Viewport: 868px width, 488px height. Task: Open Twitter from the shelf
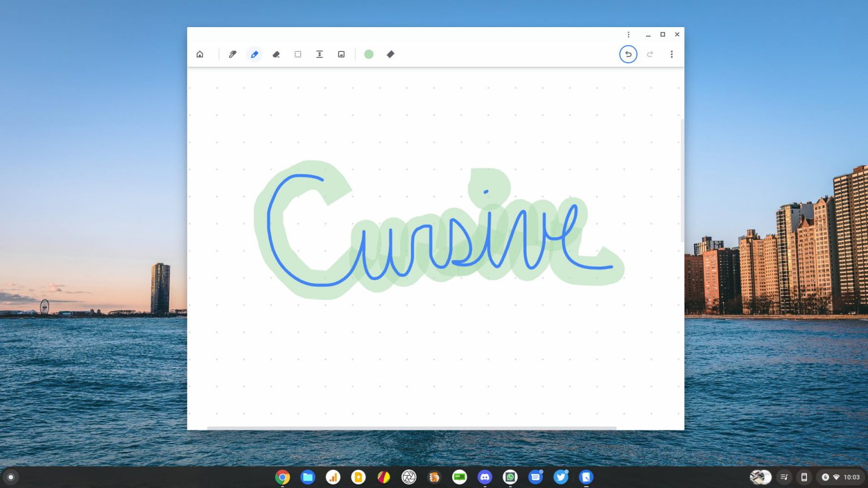click(560, 477)
